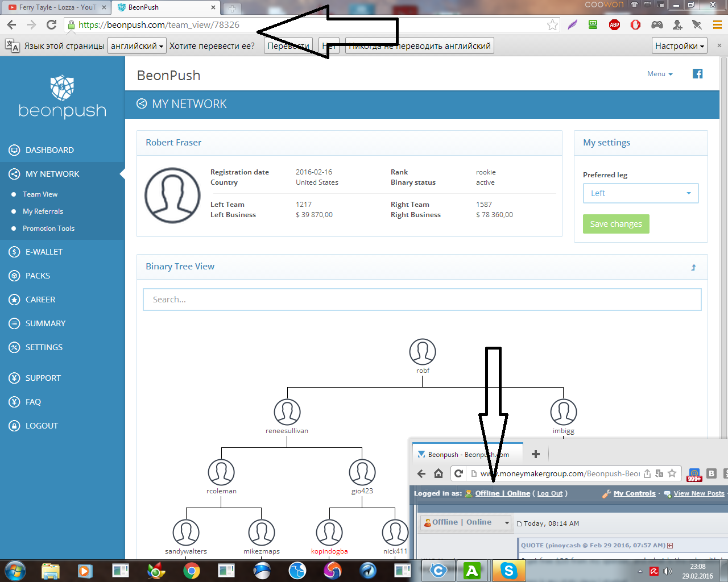Select the BeonPush browser tab
The width and height of the screenshot is (728, 582).
[166, 7]
